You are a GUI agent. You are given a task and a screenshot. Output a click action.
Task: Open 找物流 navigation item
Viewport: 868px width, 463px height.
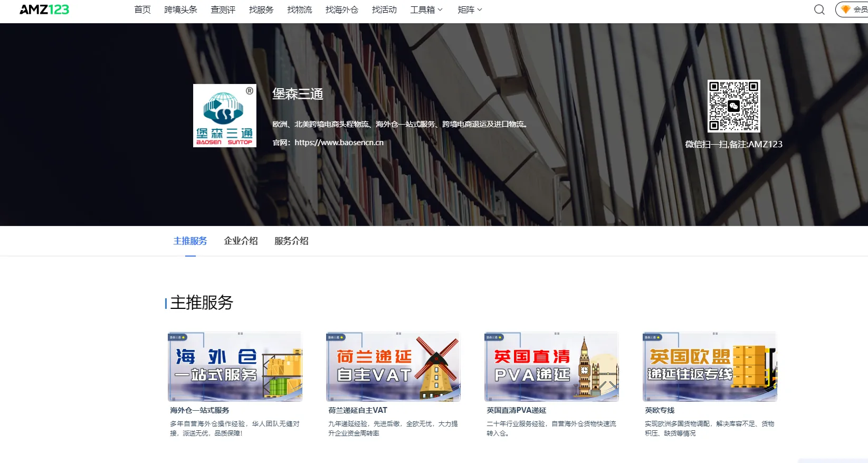point(300,10)
